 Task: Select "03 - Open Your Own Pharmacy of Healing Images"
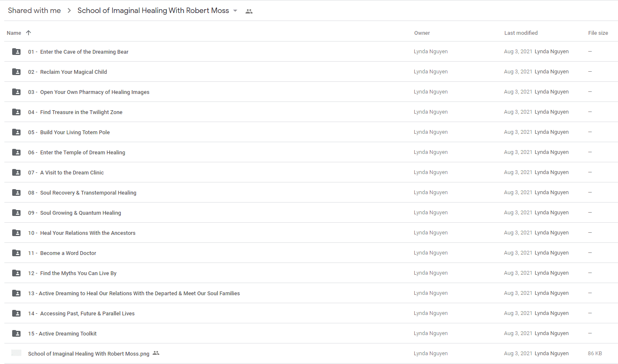pos(89,92)
